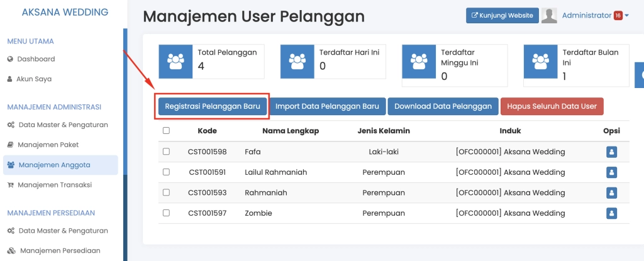
Task: Open the Administrator dropdown menu
Action: 596,16
